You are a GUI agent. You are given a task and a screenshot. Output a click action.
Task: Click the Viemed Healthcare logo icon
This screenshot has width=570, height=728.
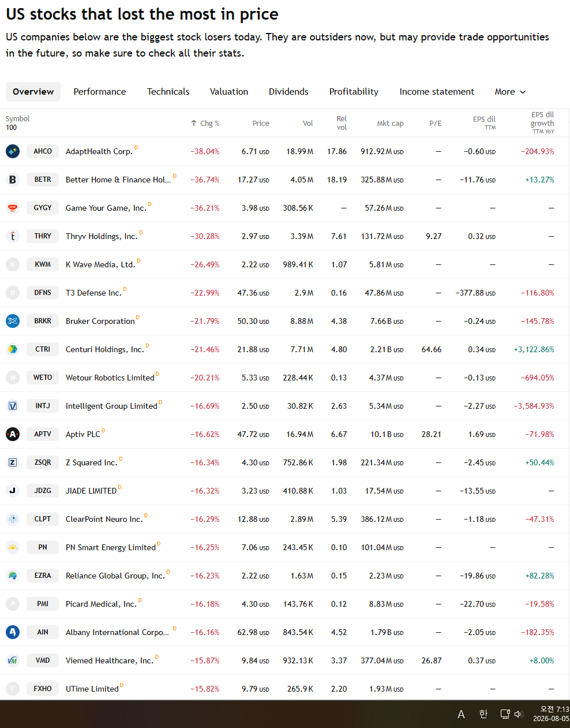(x=13, y=660)
